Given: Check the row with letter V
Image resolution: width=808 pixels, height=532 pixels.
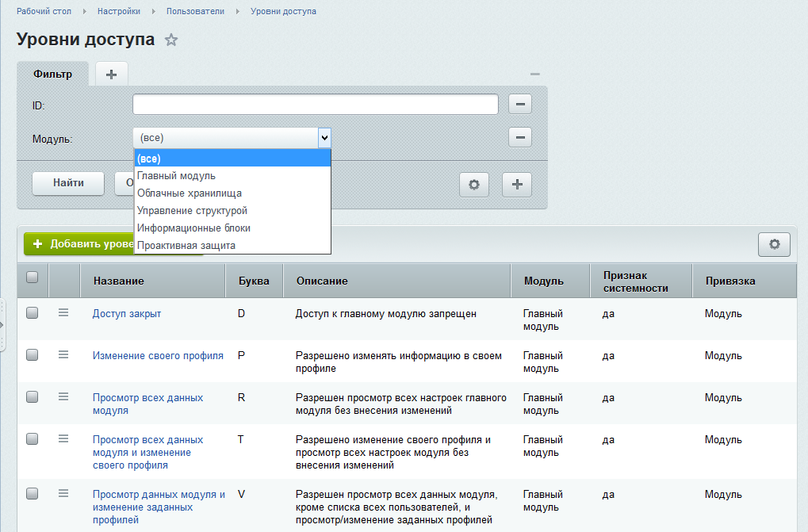Looking at the screenshot, I should (x=32, y=493).
